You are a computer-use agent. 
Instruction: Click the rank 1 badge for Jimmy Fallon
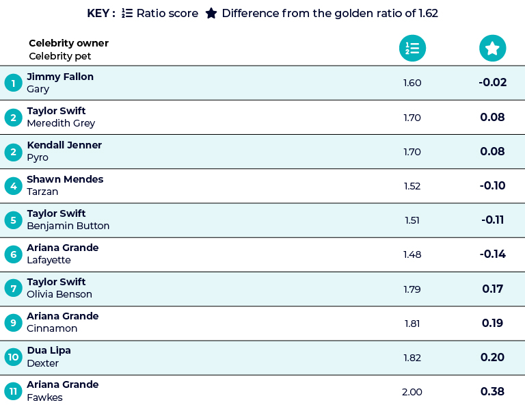(x=14, y=83)
